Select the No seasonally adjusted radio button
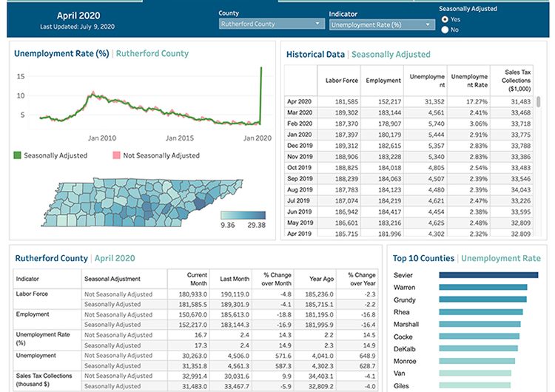 click(445, 30)
